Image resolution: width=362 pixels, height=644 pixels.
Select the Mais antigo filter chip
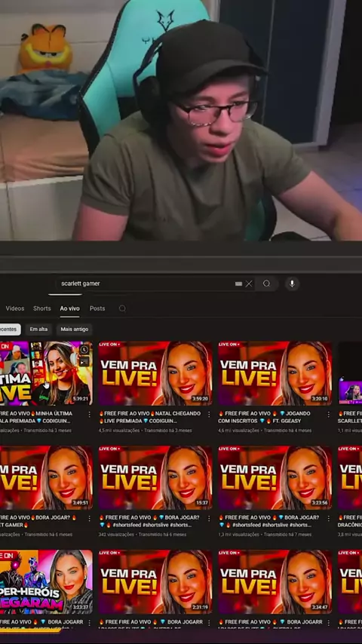tap(75, 330)
